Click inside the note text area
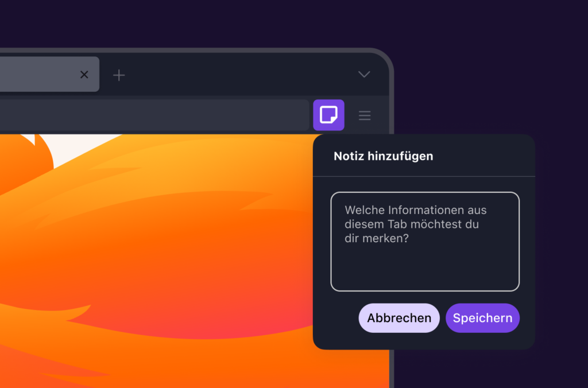This screenshot has width=588, height=388. [x=425, y=241]
